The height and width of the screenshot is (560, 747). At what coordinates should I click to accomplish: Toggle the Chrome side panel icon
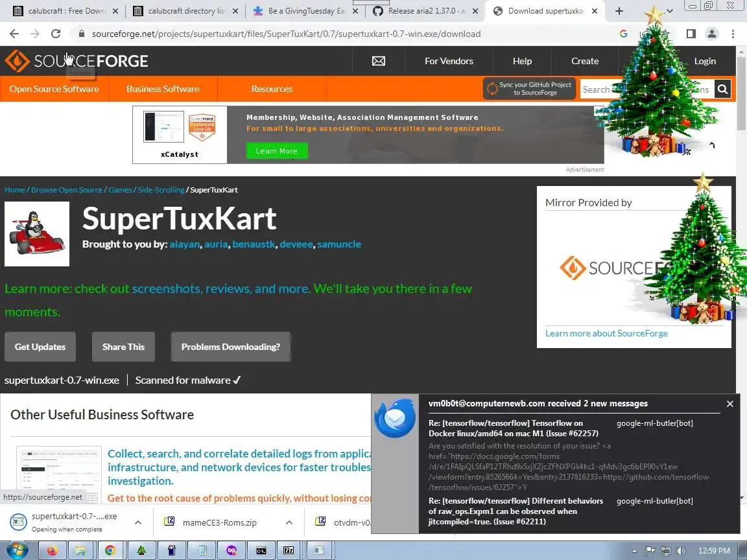pyautogui.click(x=691, y=34)
